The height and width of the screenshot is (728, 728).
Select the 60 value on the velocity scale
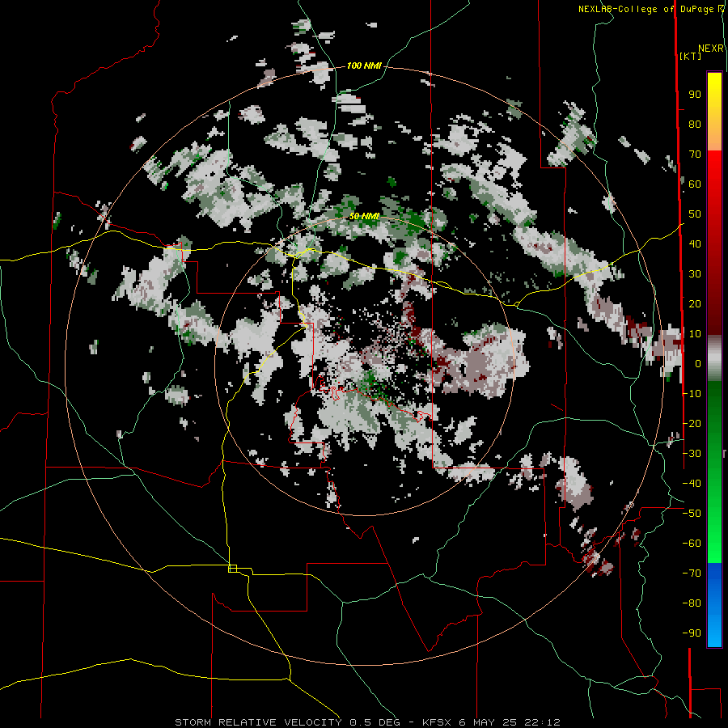(x=695, y=184)
